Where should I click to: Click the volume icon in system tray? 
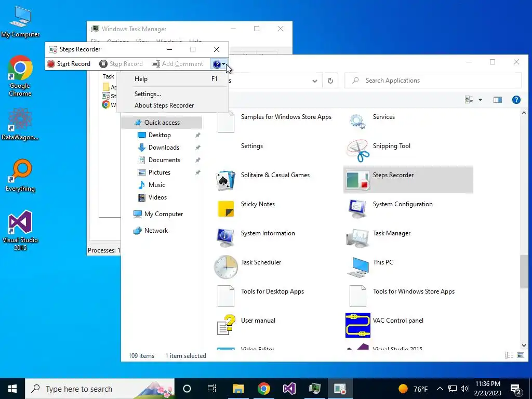point(464,389)
